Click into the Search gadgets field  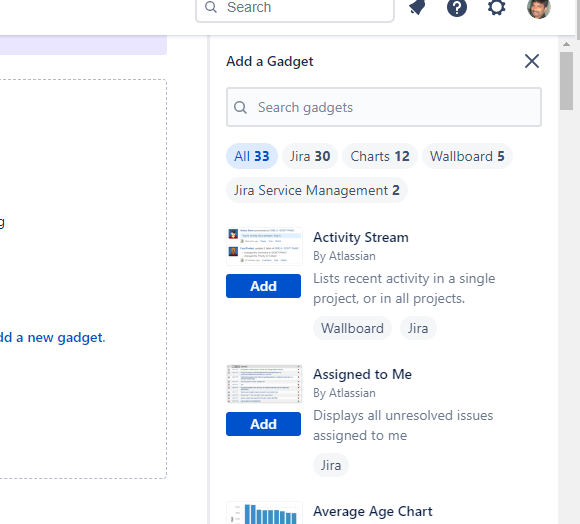[x=384, y=107]
